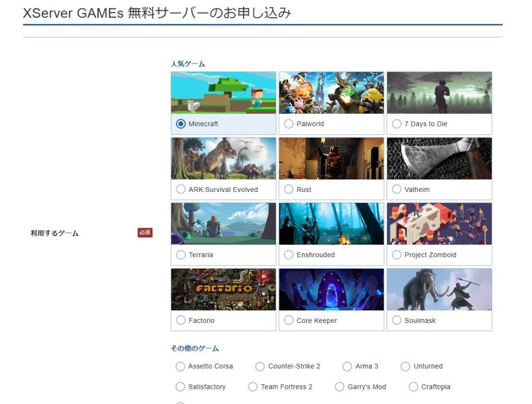Choose Assetto Corsa under other games

(x=180, y=367)
